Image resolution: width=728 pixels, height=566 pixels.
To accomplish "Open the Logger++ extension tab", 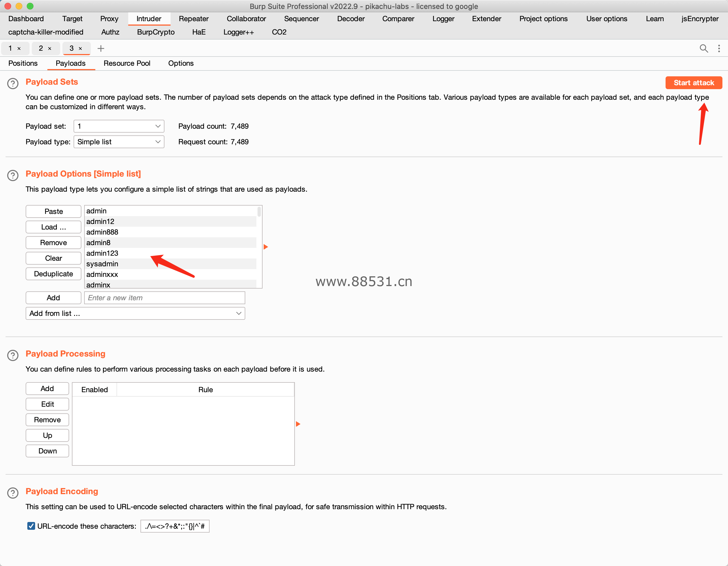I will 239,32.
